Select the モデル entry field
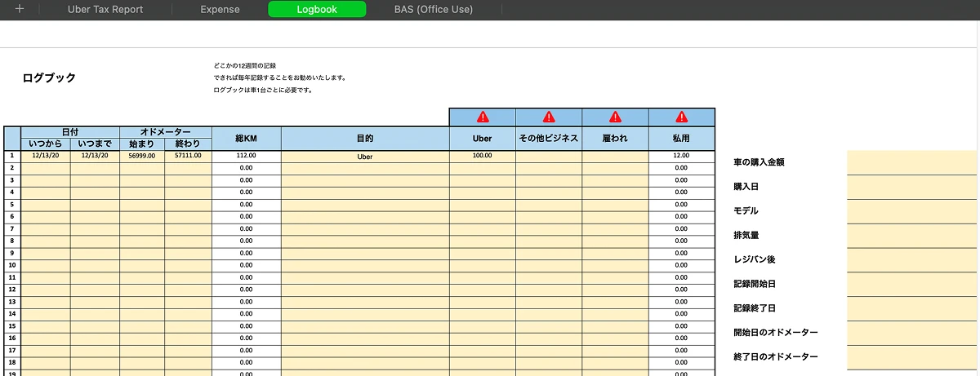This screenshot has width=980, height=376. 912,211
